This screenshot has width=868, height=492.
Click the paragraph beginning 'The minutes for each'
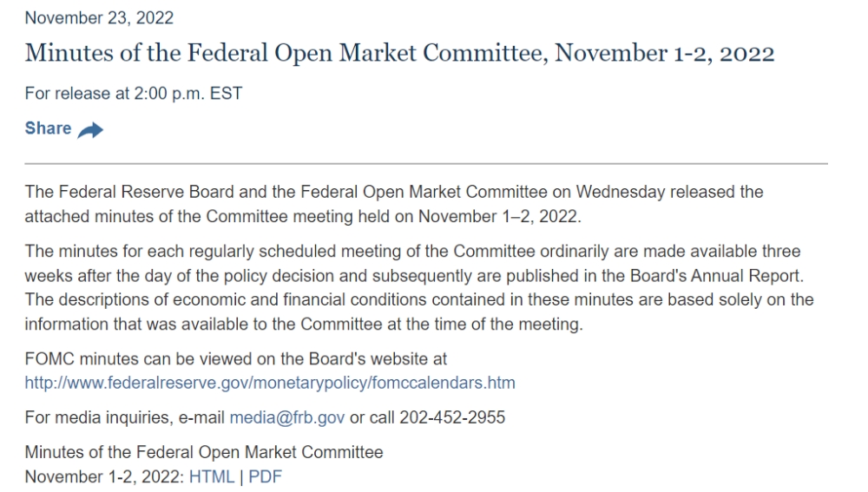(x=419, y=287)
